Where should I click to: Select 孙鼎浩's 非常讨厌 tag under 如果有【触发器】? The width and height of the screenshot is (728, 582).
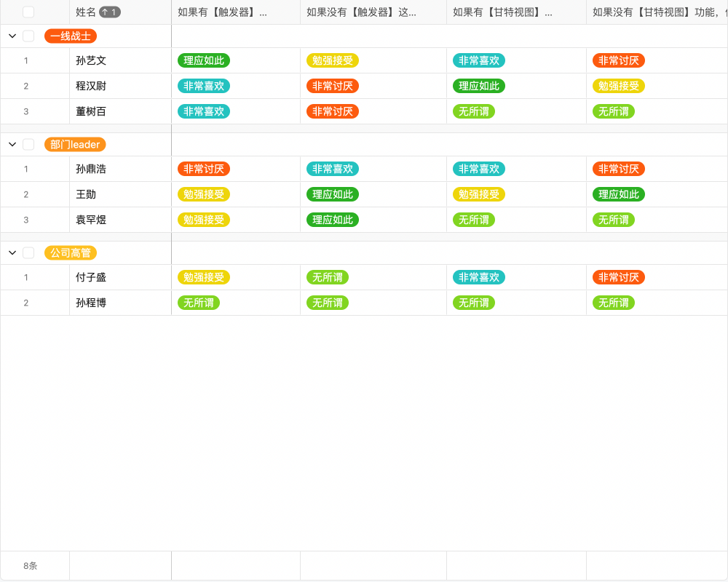pos(204,170)
